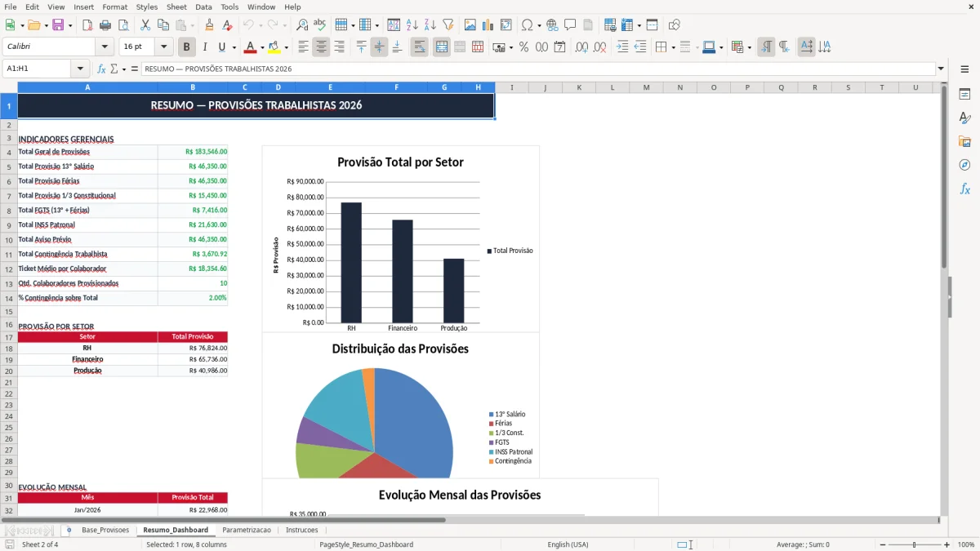Click zoom out minus button

[x=881, y=544]
